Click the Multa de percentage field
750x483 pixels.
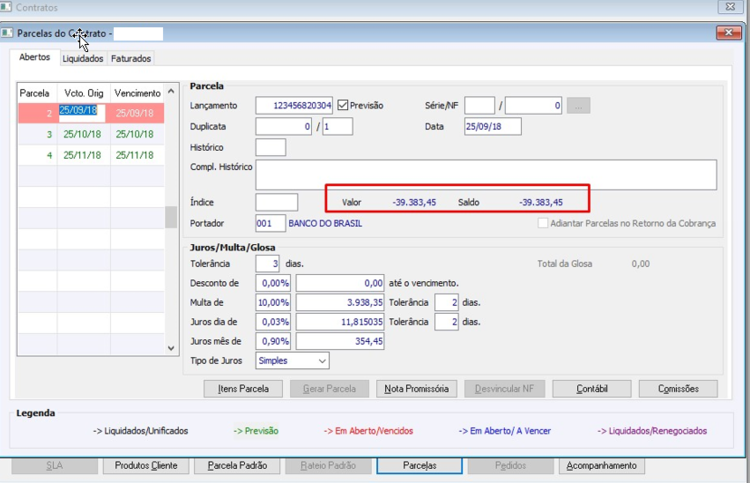click(x=273, y=303)
